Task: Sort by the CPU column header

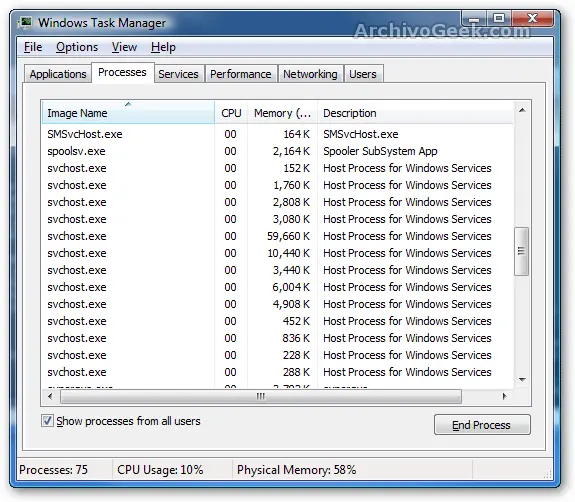Action: coord(231,113)
